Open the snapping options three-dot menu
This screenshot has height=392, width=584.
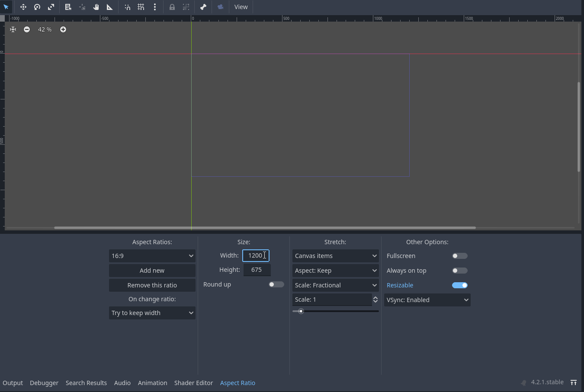point(155,7)
